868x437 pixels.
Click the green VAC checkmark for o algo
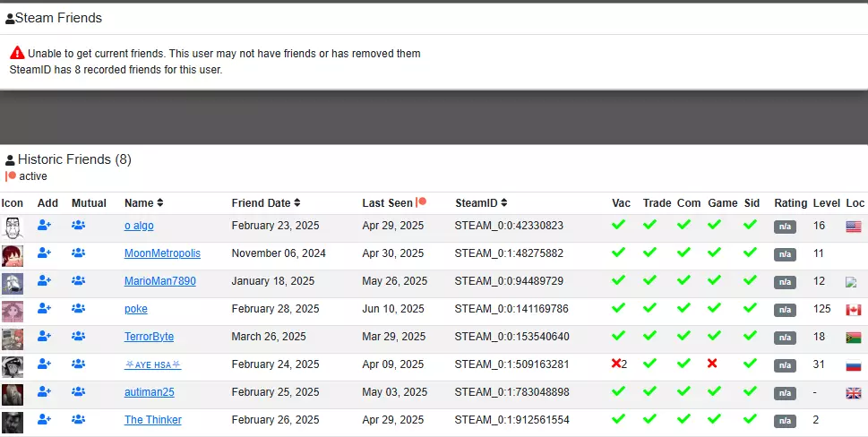618,225
